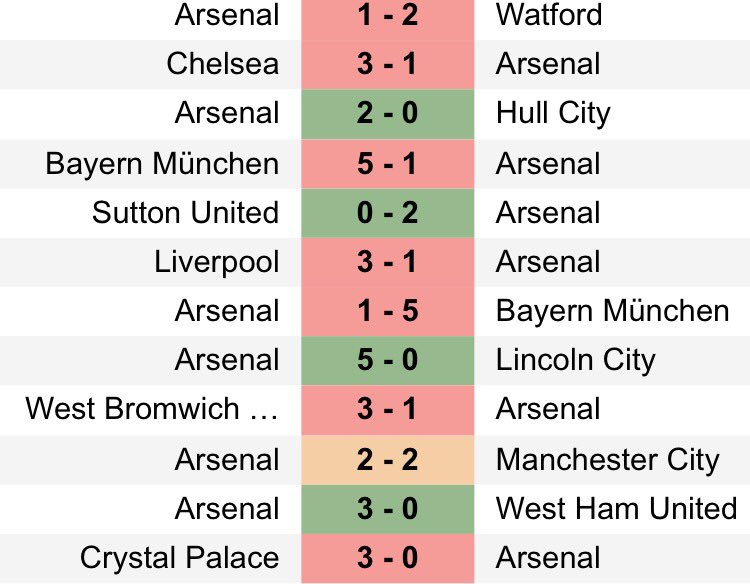Select Hull City team name

point(553,114)
